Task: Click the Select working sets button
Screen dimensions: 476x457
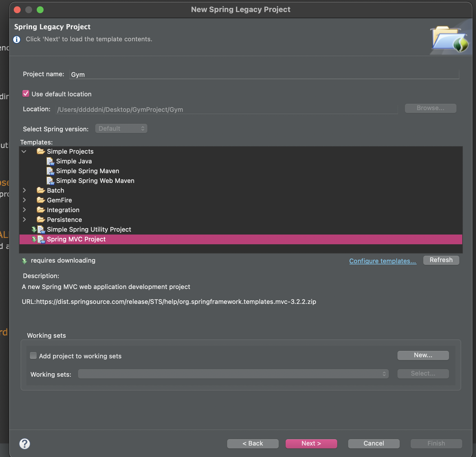Action: tap(423, 374)
